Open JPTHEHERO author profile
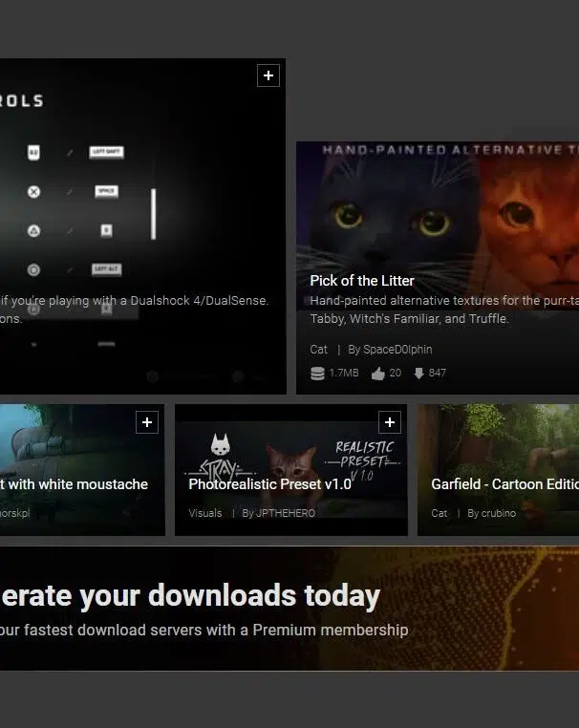This screenshot has height=728, width=579. point(285,513)
